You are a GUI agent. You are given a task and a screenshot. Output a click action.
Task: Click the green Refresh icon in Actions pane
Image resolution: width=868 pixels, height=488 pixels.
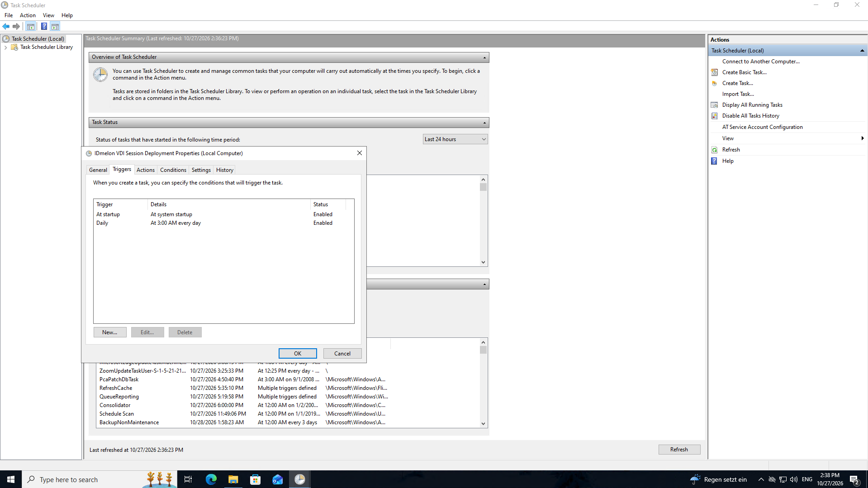tap(715, 150)
